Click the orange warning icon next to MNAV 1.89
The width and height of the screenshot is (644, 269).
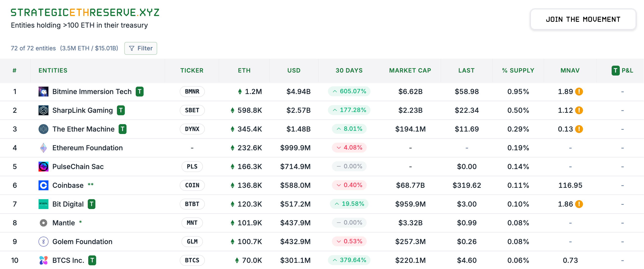pos(579,91)
